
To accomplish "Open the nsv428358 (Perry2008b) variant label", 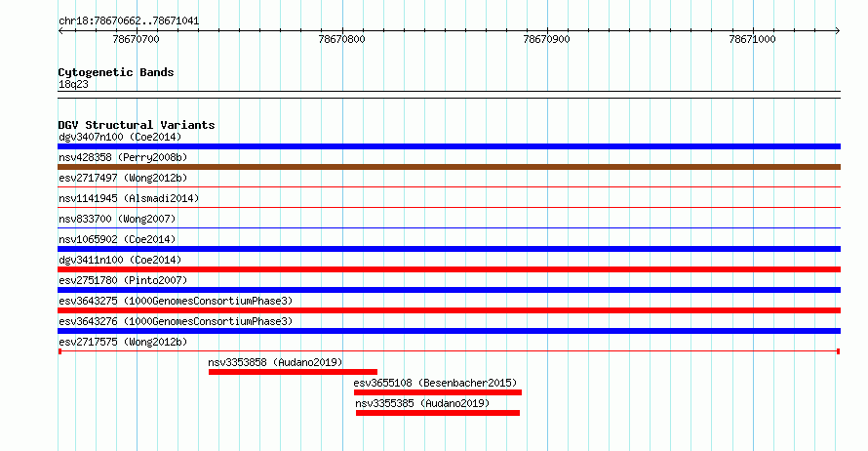I will pos(123,157).
